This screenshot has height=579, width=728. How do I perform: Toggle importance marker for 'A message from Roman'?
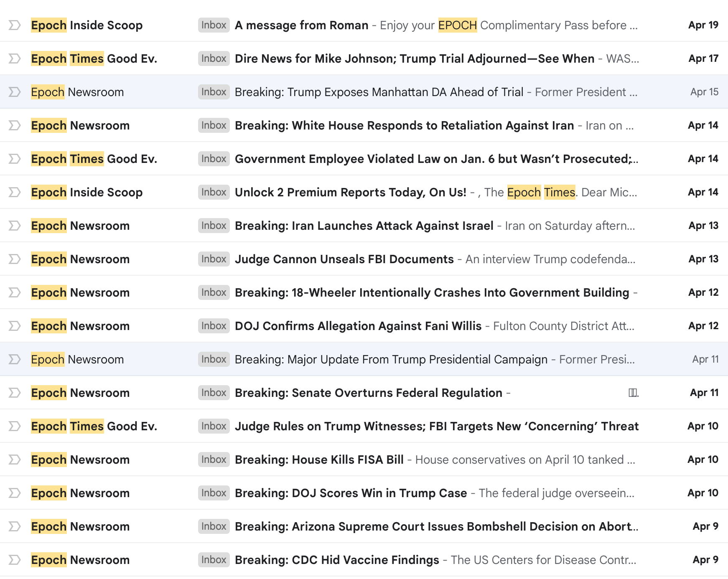click(15, 25)
